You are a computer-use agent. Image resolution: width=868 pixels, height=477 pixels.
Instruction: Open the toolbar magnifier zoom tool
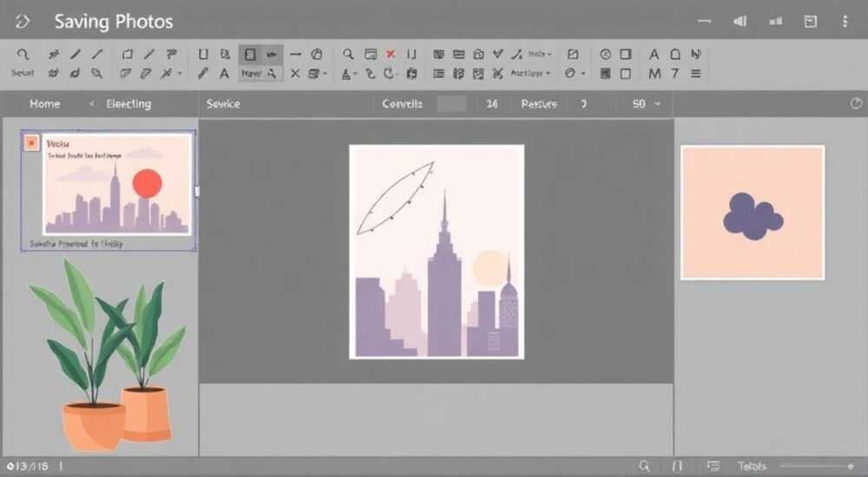coord(348,54)
